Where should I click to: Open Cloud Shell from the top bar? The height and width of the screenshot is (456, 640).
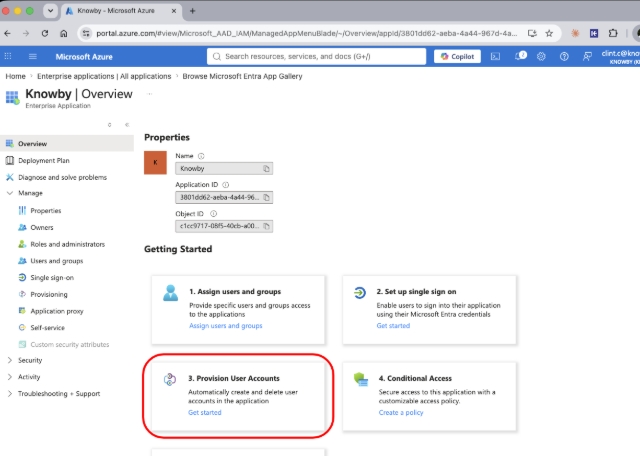tap(495, 56)
